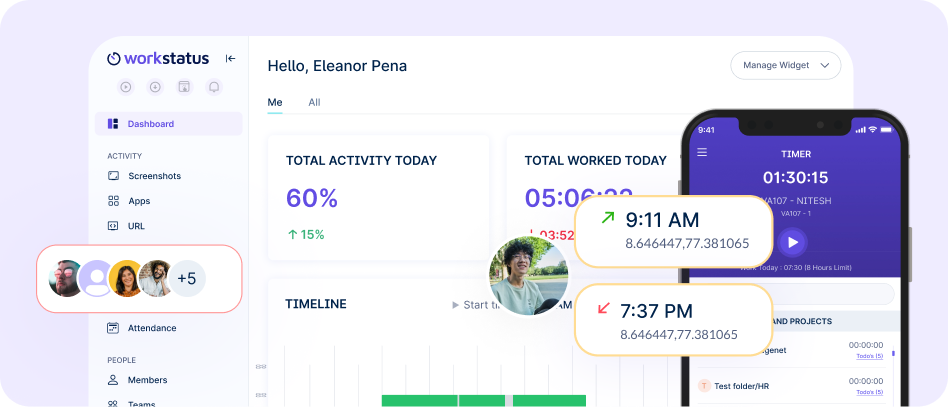Click the 9:11 AM check-in card
This screenshot has height=407, width=948.
[674, 232]
